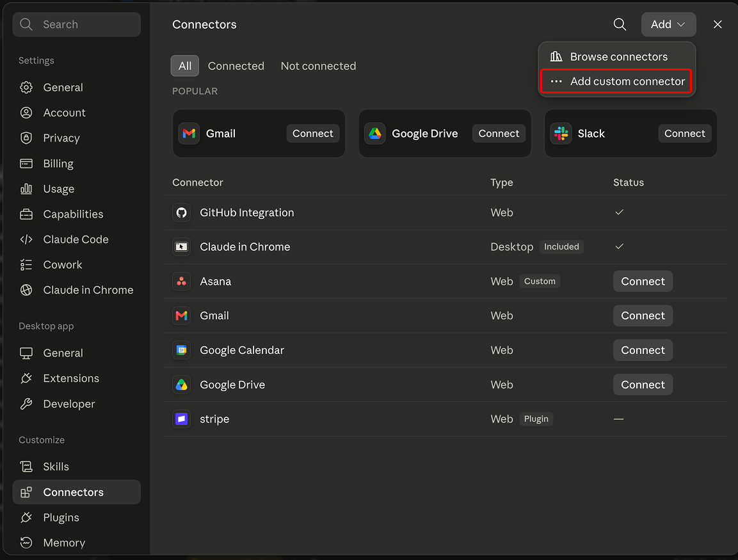
Task: Open the Cowork settings page
Action: 77,265
